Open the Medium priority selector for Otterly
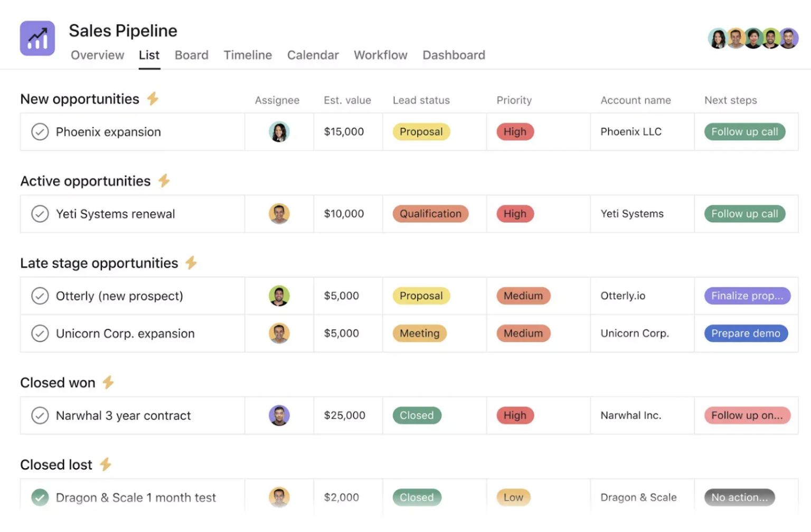 pyautogui.click(x=523, y=296)
